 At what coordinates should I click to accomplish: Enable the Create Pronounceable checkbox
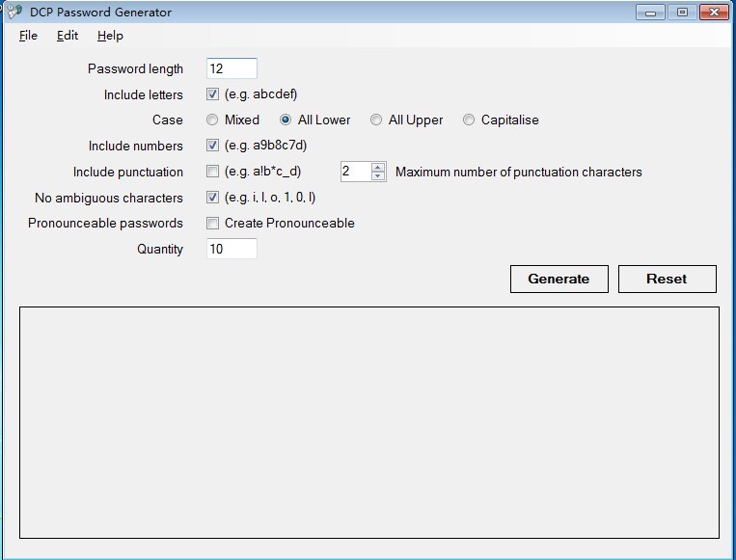[x=213, y=223]
